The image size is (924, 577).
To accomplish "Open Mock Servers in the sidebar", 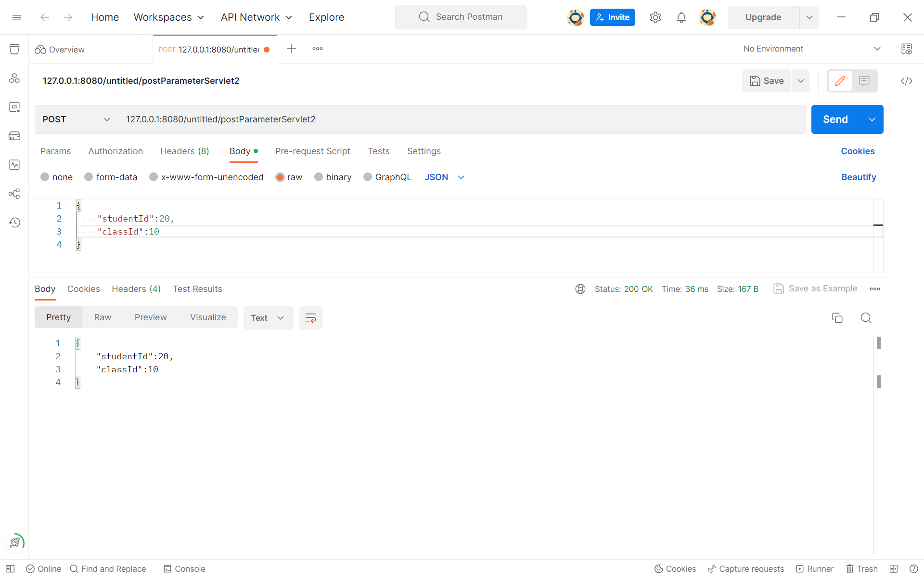I will pos(14,136).
